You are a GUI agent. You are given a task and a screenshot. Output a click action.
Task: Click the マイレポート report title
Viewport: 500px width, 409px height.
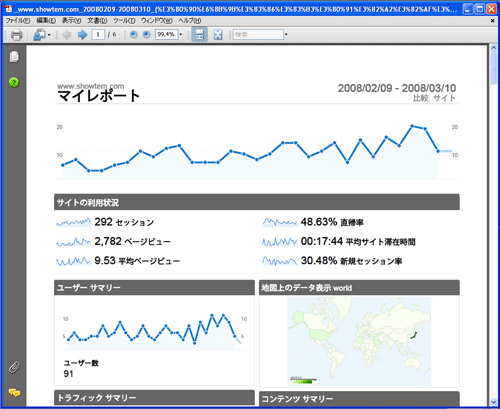(98, 96)
